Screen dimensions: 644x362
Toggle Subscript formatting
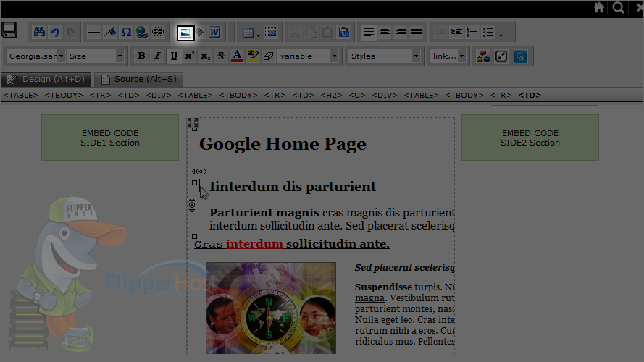(205, 56)
